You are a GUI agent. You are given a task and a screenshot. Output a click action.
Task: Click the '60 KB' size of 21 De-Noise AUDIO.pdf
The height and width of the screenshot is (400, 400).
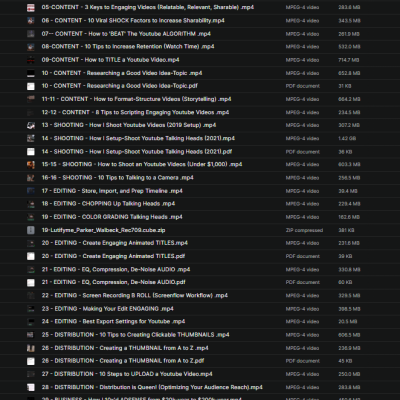click(345, 282)
